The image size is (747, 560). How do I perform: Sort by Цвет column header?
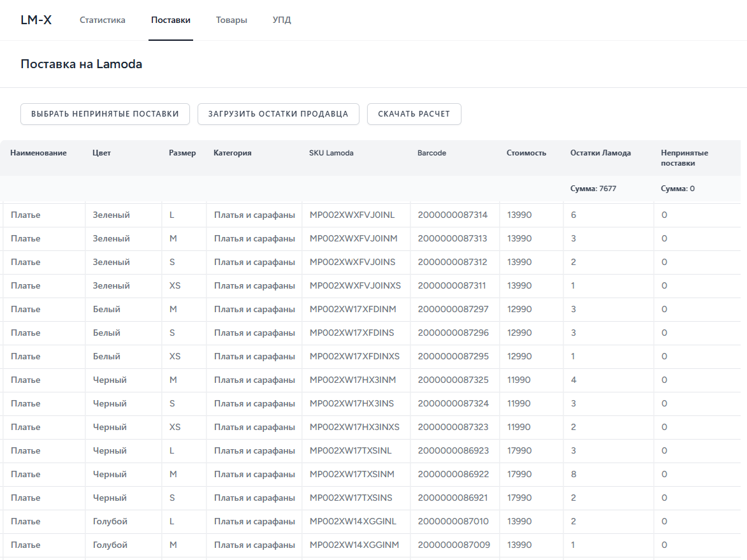101,153
